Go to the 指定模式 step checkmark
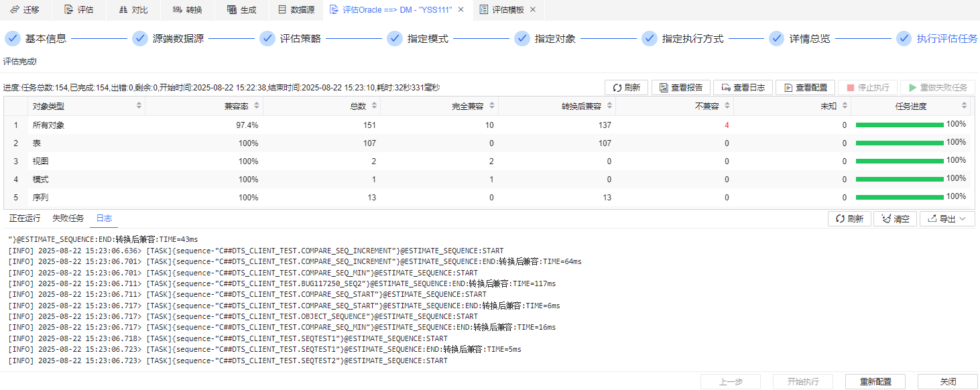This screenshot has height=390, width=980. coord(394,38)
